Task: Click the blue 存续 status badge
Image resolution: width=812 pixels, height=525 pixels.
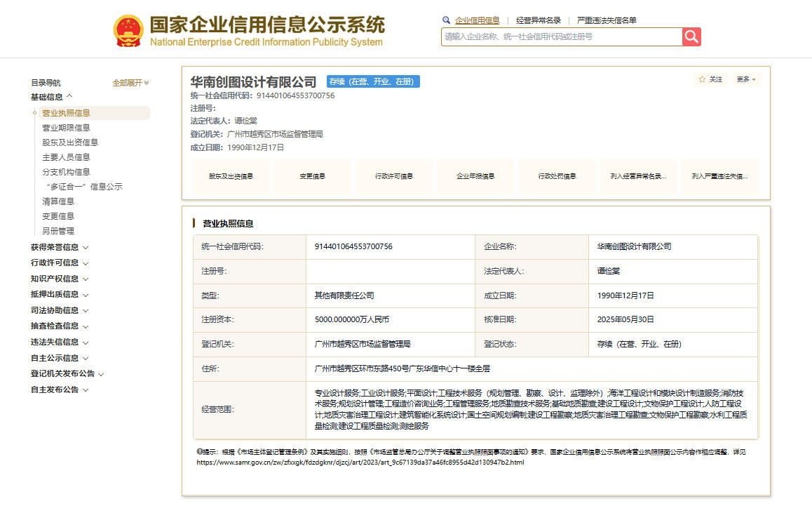Action: pos(373,81)
